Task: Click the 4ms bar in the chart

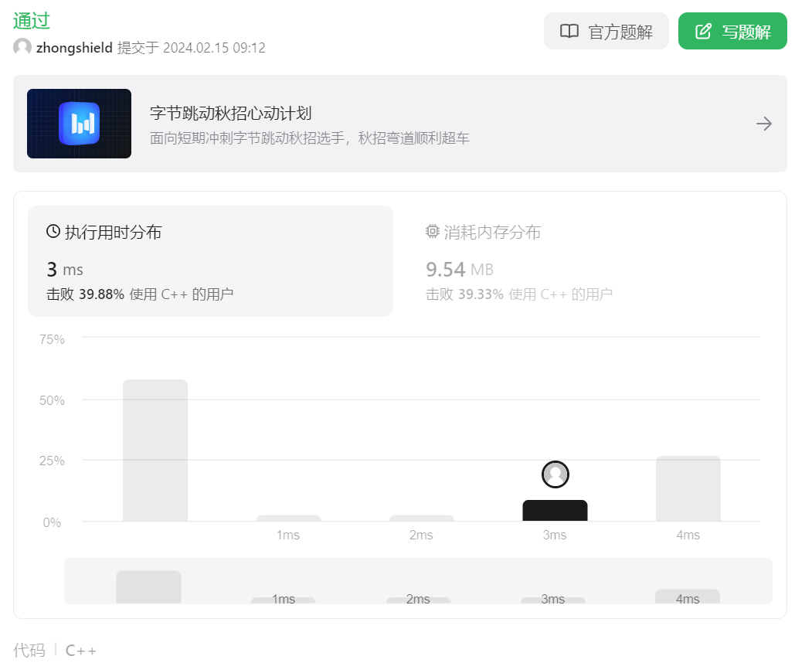Action: (x=688, y=488)
